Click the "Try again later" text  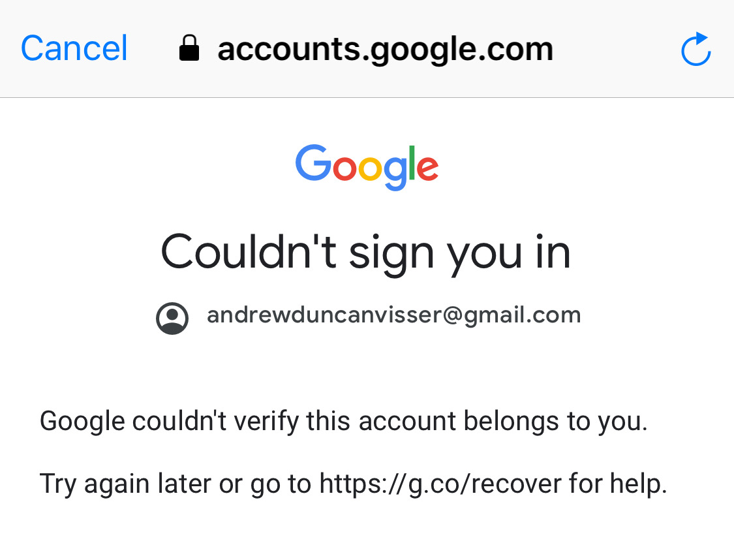tap(124, 484)
